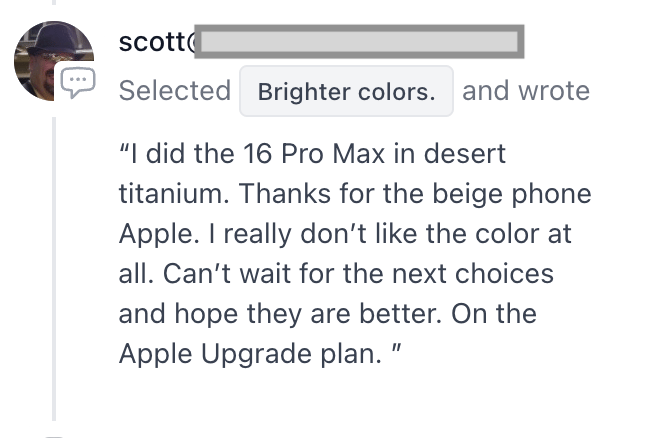Click the comment speech bubble icon
This screenshot has height=438, width=648.
pyautogui.click(x=78, y=82)
